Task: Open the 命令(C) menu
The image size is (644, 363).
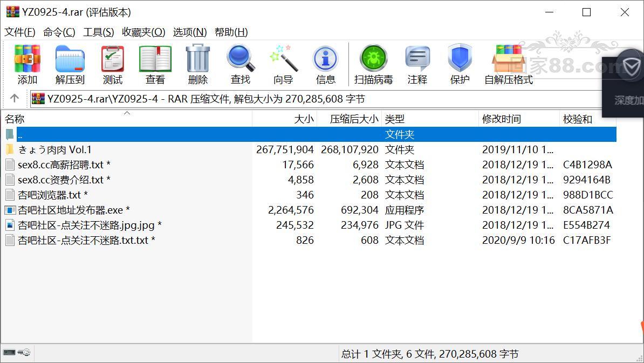Action: (59, 32)
